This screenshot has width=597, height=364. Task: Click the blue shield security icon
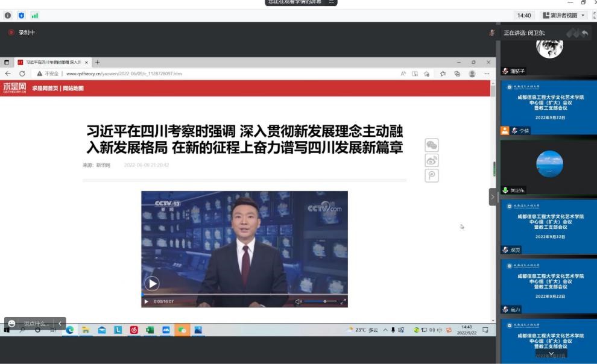point(21,16)
